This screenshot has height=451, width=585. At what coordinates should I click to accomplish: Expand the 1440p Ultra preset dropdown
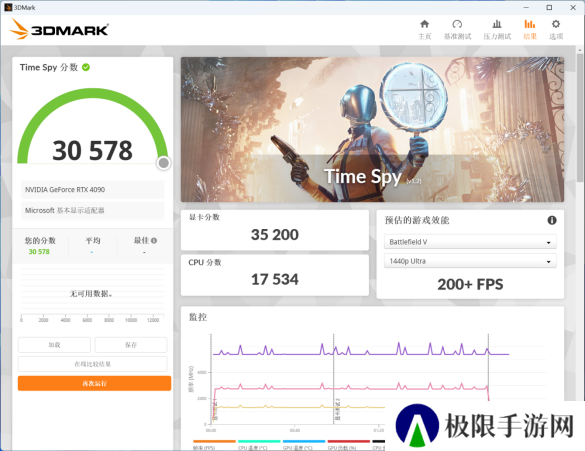pos(470,261)
